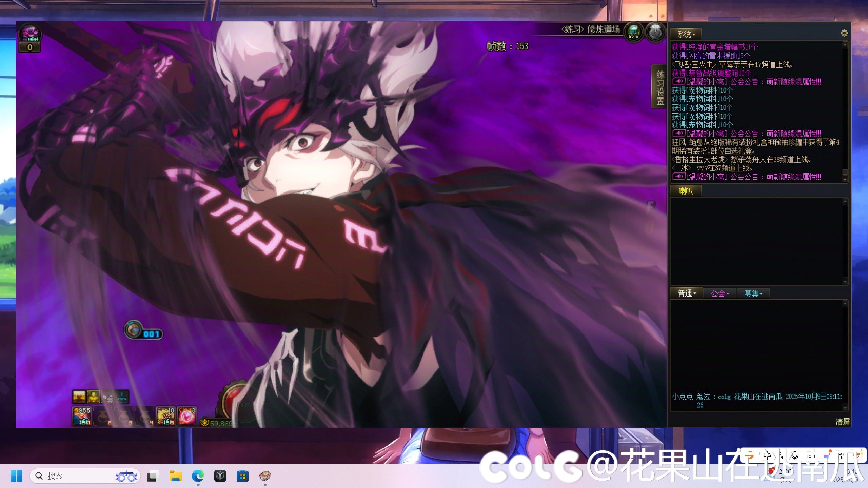Click character portrait icon at top left
The image size is (868, 488).
30,33
